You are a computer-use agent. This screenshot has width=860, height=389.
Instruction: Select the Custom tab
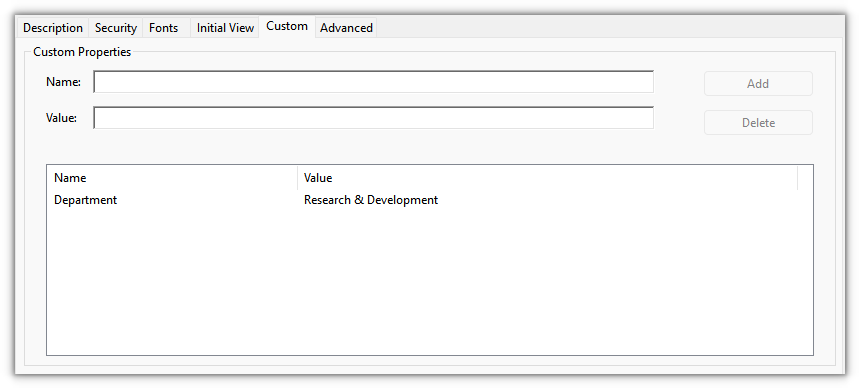coord(287,26)
